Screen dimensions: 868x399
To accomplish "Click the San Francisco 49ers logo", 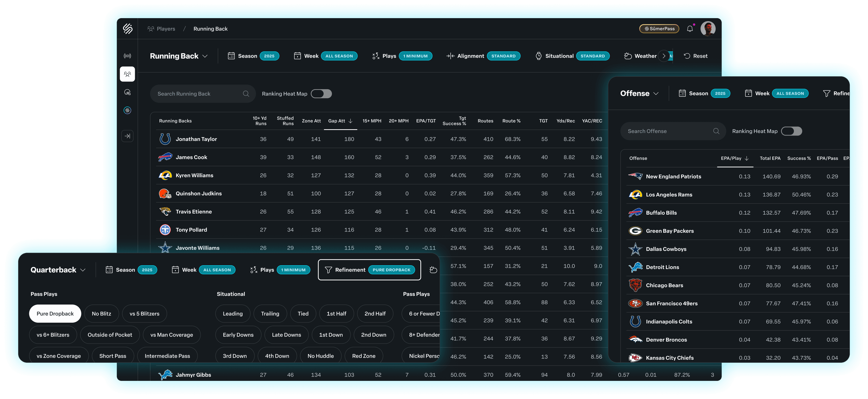I will (x=635, y=303).
